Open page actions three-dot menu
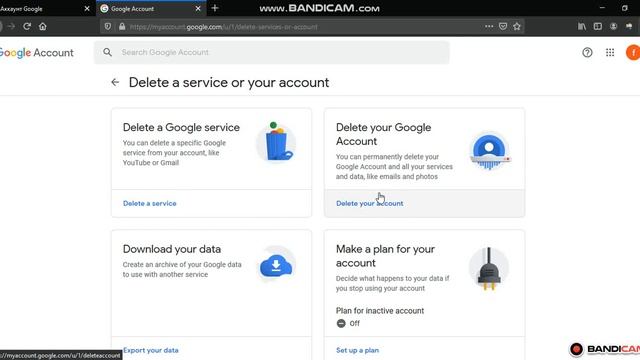The width and height of the screenshot is (640, 360). [489, 27]
